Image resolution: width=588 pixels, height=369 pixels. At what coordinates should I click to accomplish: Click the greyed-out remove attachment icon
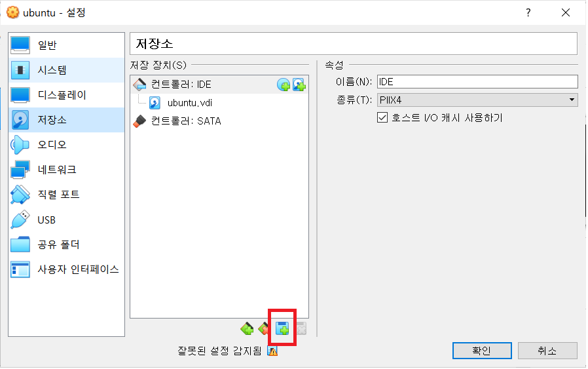[x=301, y=329]
